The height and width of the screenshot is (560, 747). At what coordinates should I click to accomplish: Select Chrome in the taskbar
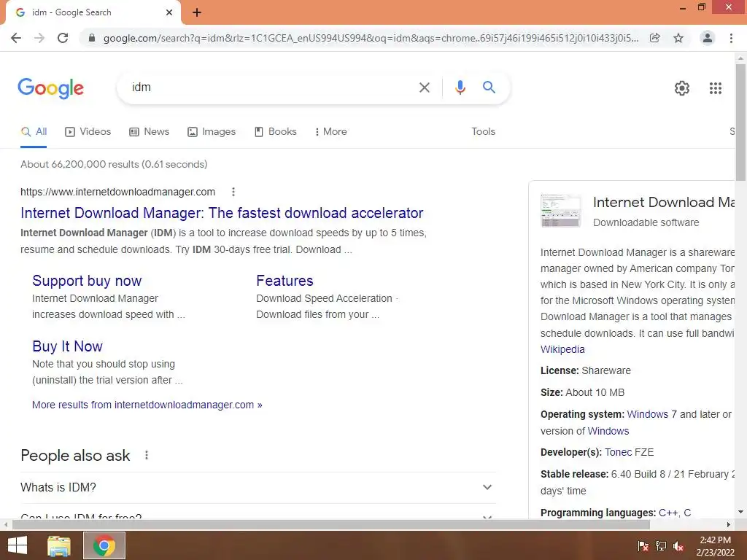pos(104,545)
